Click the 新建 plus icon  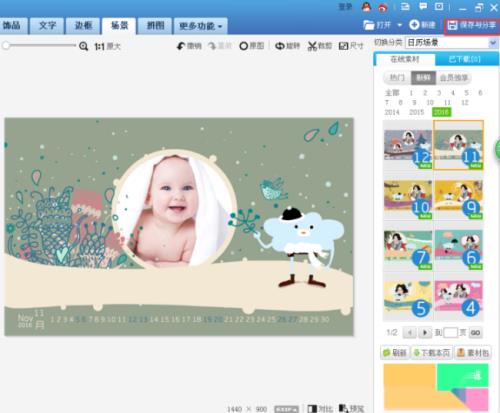414,25
